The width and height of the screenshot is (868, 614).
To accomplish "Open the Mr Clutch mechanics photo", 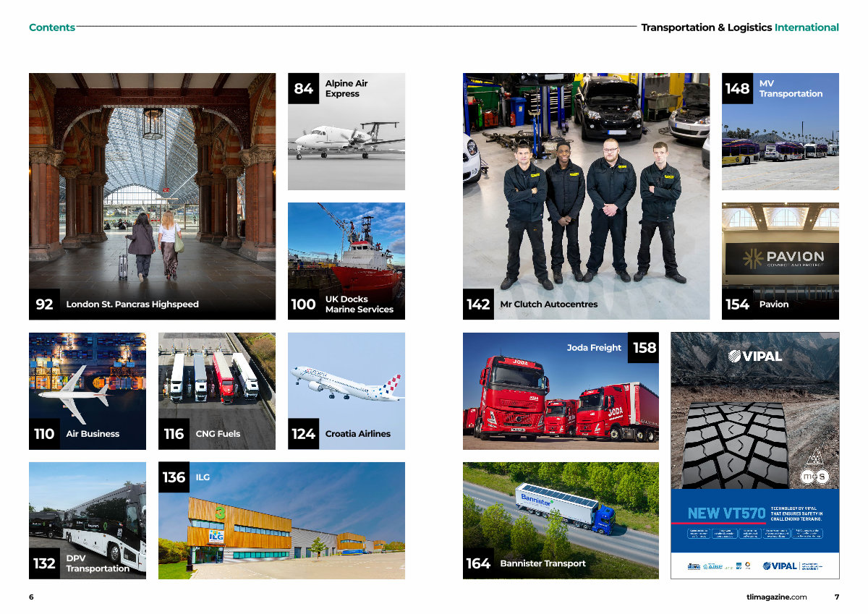I will 587,196.
